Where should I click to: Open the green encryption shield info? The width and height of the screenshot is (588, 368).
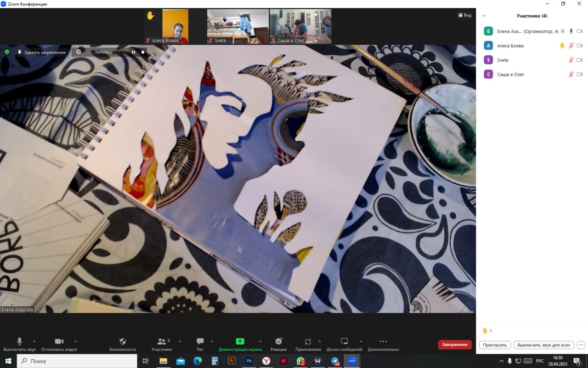pos(7,52)
